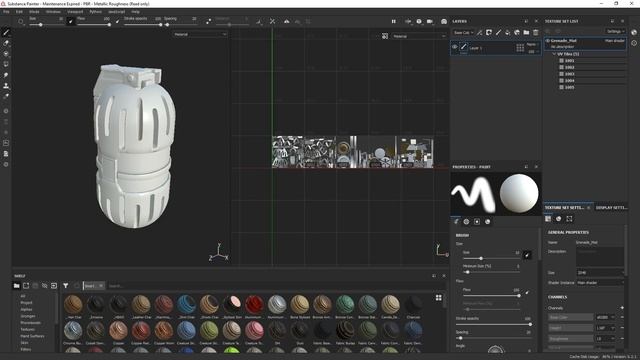The height and width of the screenshot is (360, 640).
Task: Open the camera render icon in top toolbar
Action: pyautogui.click(x=444, y=21)
